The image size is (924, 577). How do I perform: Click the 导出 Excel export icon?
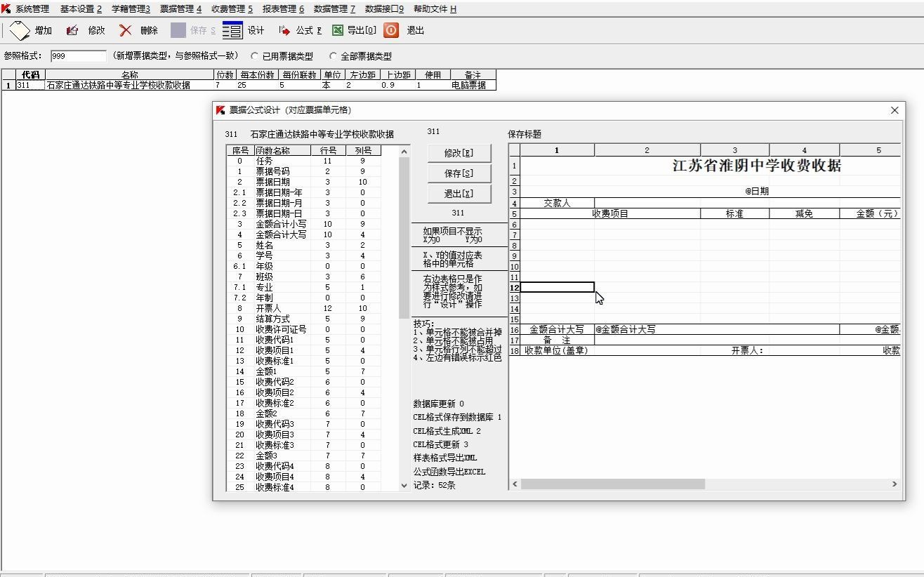[x=338, y=30]
